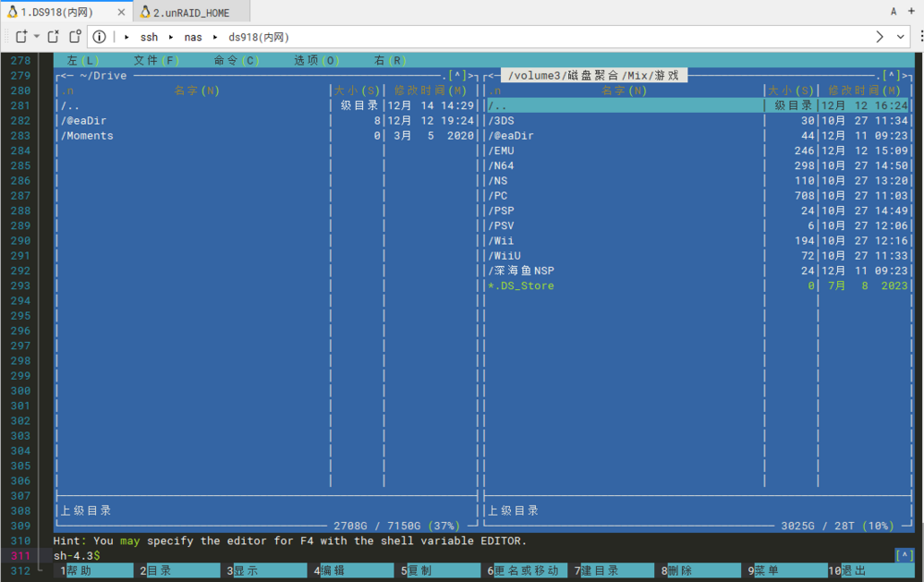Add a new tab with plus icon
924x582 pixels.
911,11
